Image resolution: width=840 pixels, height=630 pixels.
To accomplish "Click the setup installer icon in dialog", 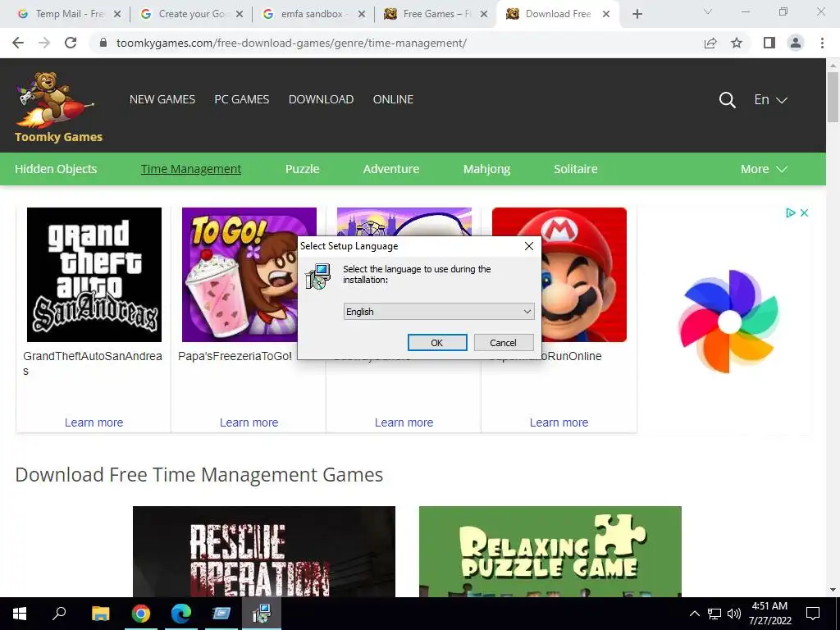I will click(318, 276).
